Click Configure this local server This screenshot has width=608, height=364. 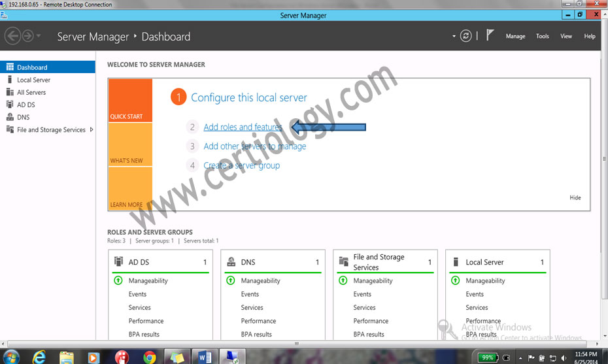tap(249, 97)
